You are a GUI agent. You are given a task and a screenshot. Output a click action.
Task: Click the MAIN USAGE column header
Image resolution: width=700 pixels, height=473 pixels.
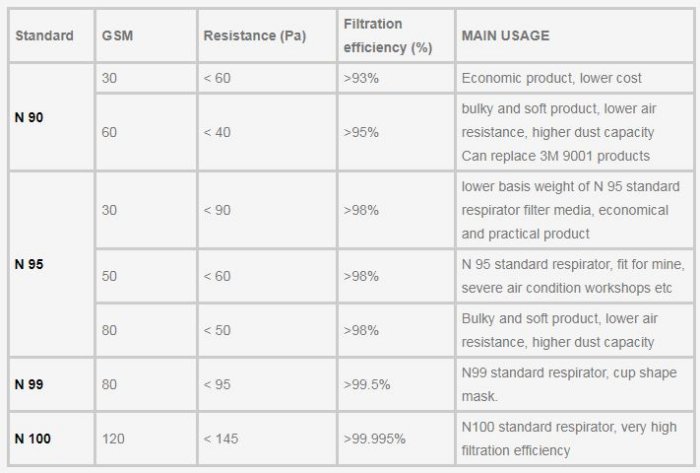pos(505,36)
